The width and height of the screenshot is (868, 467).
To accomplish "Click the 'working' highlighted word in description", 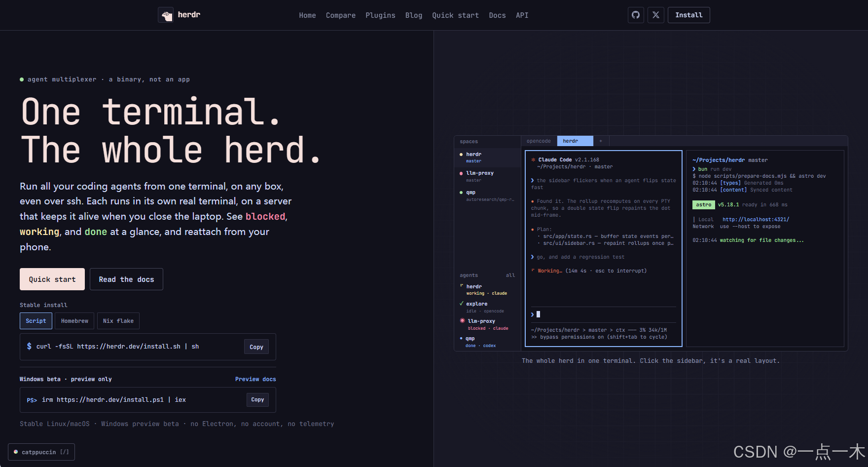I will pyautogui.click(x=39, y=232).
